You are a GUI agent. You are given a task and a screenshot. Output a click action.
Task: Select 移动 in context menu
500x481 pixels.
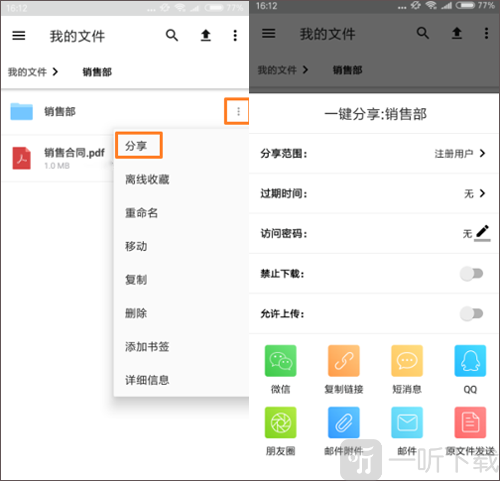(x=136, y=246)
